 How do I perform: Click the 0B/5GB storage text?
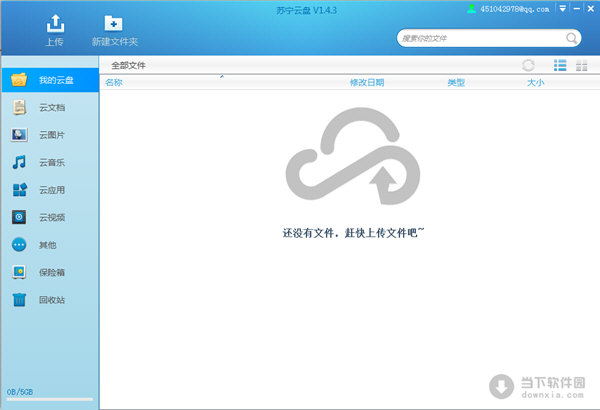pos(20,392)
